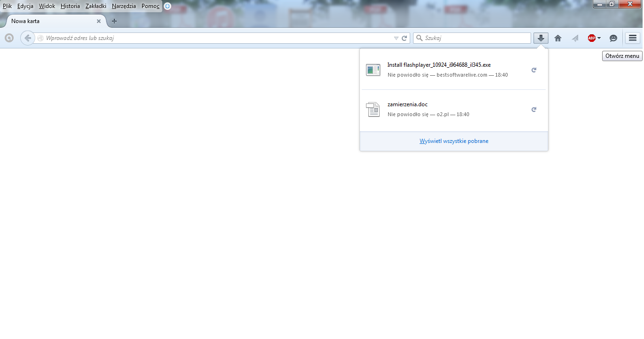Retry download of Install flashplayer exe

pos(534,70)
